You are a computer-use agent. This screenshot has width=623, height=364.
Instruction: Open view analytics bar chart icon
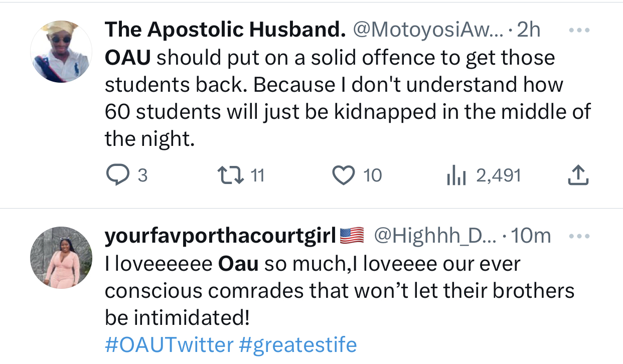click(457, 175)
